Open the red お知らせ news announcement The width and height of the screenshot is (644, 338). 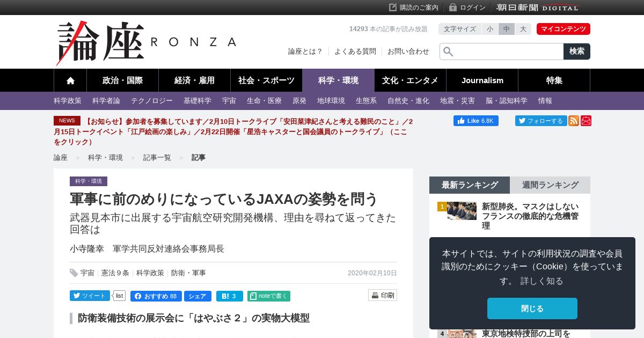click(x=233, y=131)
